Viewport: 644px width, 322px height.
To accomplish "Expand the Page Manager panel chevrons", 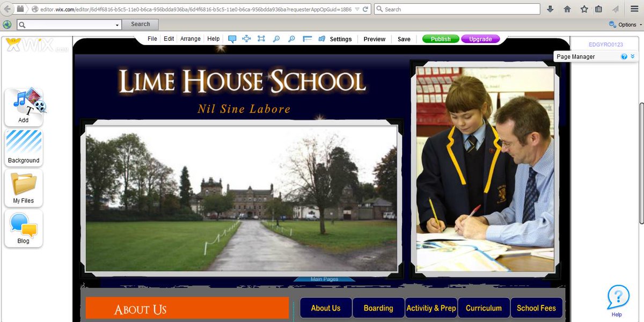I will pyautogui.click(x=632, y=56).
